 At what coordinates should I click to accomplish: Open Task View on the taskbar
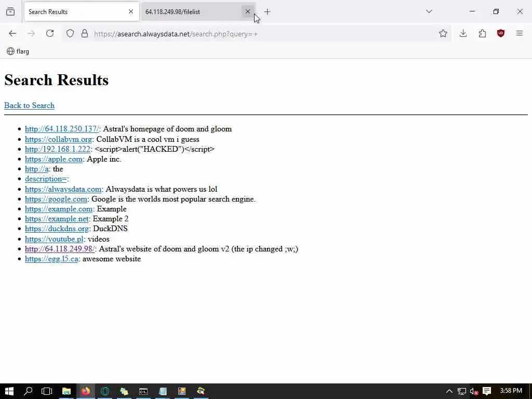pyautogui.click(x=47, y=391)
